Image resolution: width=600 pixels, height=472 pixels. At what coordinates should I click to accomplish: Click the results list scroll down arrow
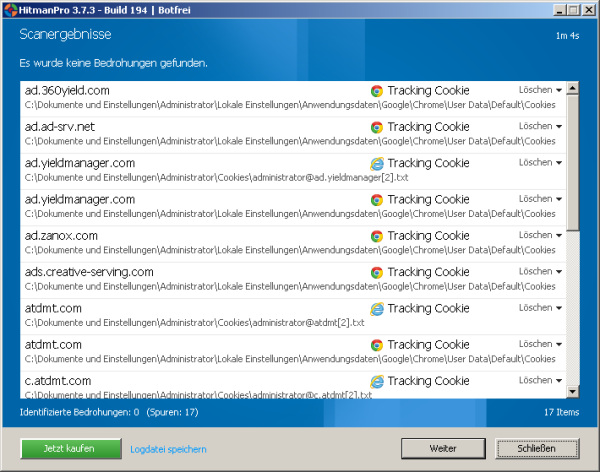573,391
